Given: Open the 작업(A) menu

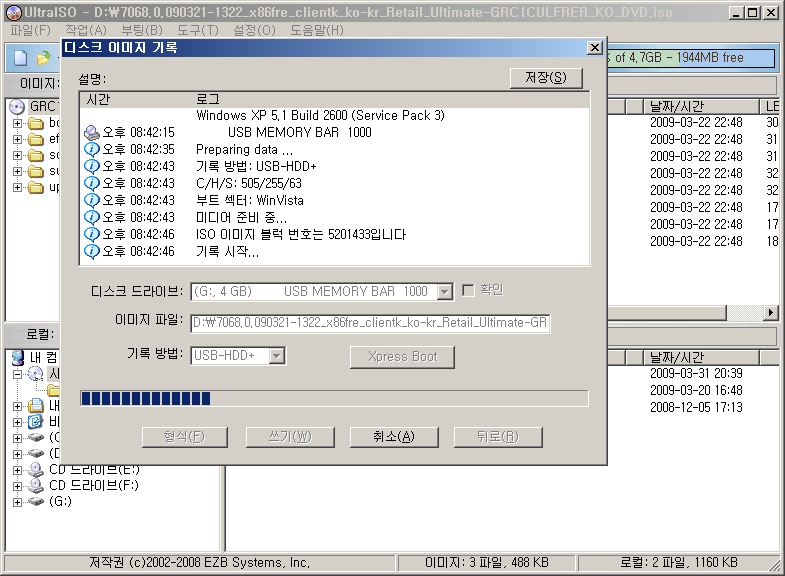Looking at the screenshot, I should pyautogui.click(x=86, y=31).
